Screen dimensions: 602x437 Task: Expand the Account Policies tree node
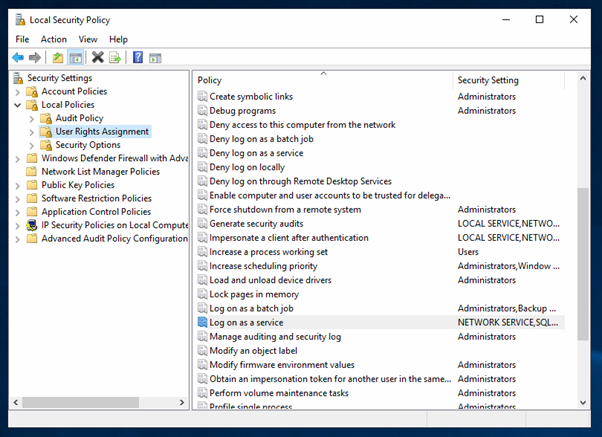coord(18,92)
